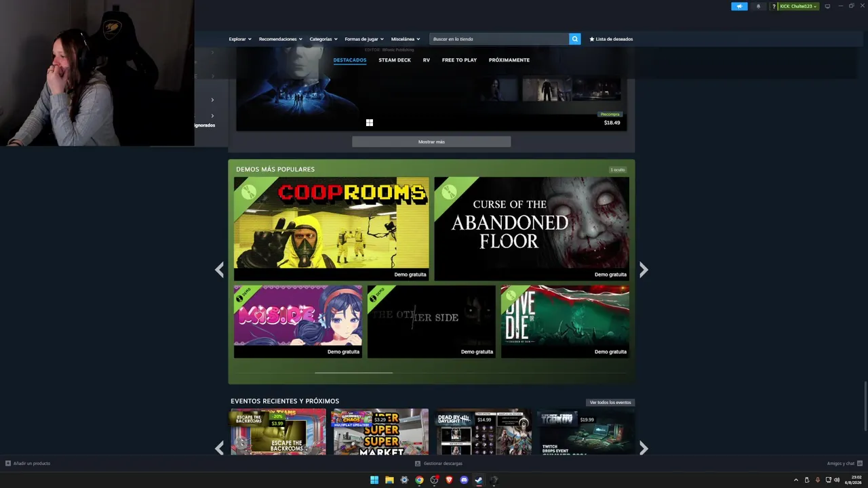Image resolution: width=868 pixels, height=488 pixels.
Task: Open Curse of the Abandoned Floor demo
Action: pos(532,228)
